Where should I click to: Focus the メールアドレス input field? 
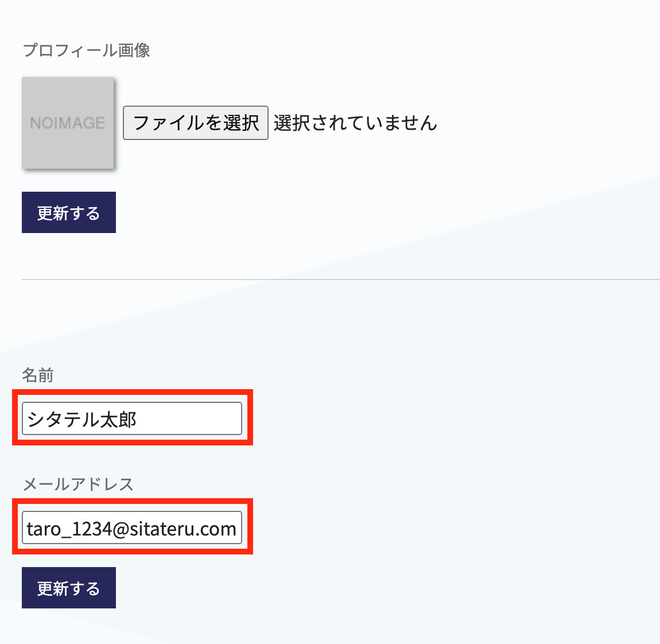click(132, 527)
